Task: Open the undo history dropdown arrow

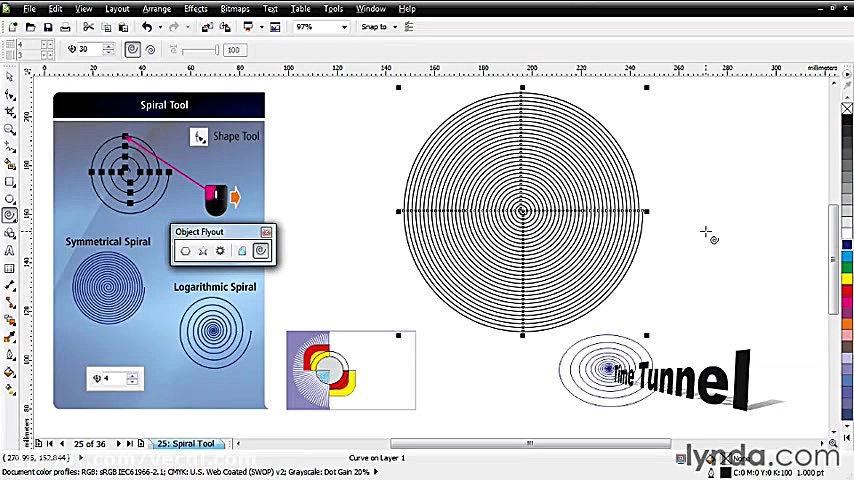Action: 161,27
